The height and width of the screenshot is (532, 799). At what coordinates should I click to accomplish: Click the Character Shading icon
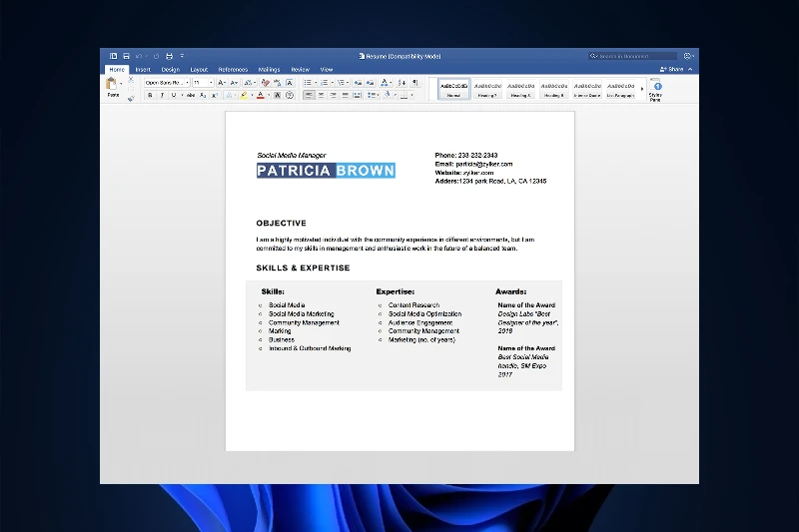pos(278,95)
